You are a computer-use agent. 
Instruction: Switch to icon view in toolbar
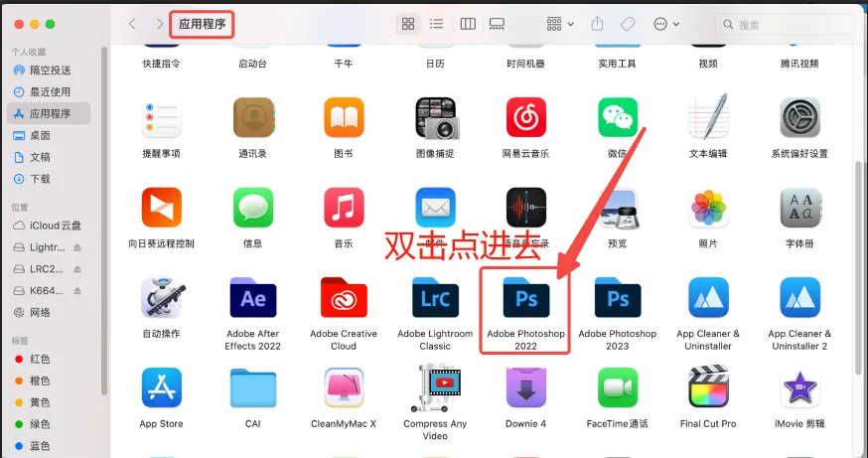pos(407,24)
